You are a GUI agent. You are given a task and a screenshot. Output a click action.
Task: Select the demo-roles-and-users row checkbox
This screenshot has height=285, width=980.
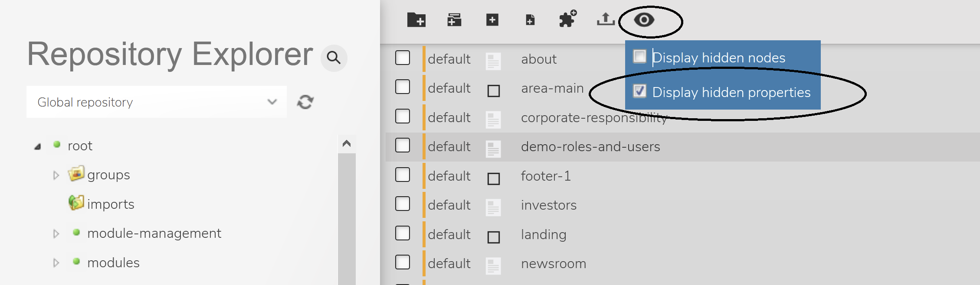pyautogui.click(x=403, y=146)
